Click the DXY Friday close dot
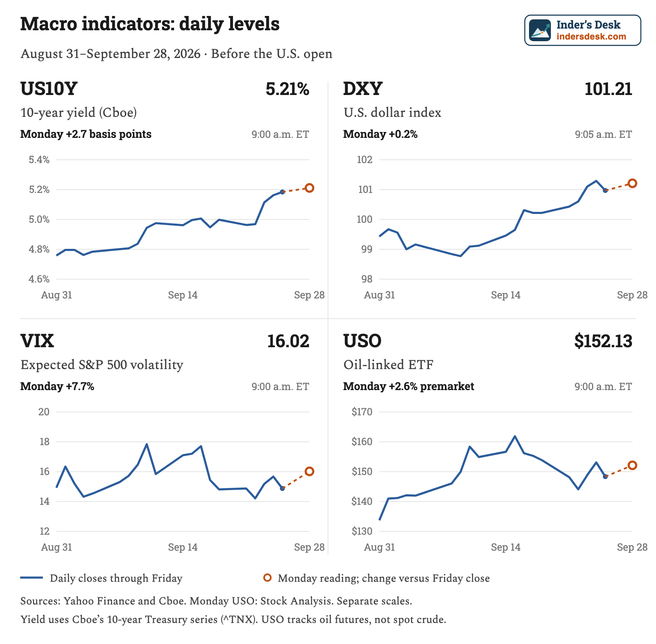Screen dimensions: 656x644 coord(606,190)
